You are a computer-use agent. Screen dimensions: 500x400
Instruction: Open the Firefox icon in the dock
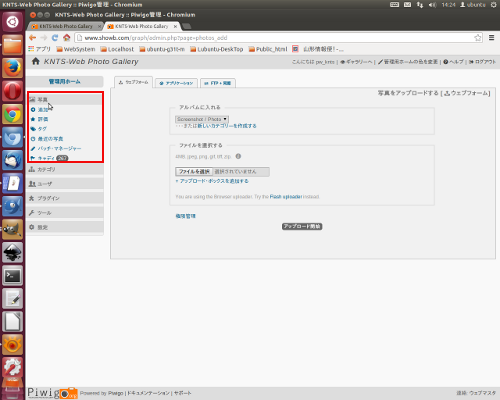(x=12, y=68)
